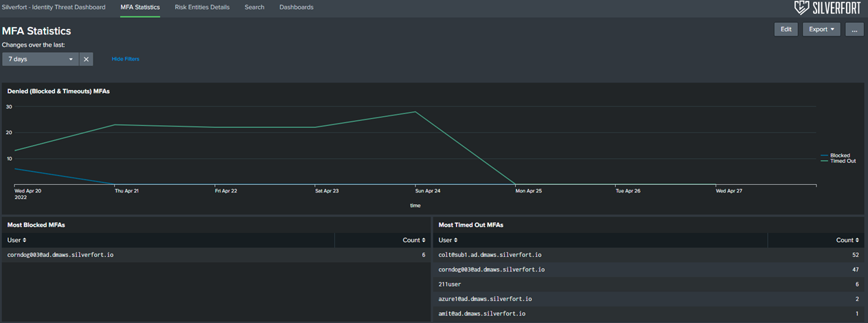
Task: Click the Sun Apr 24 chart axis label
Action: [428, 190]
